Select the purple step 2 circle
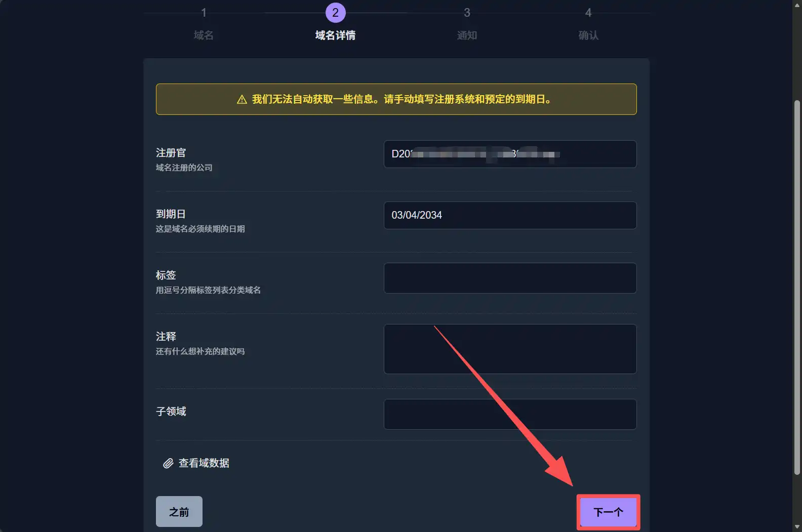The image size is (802, 532). (335, 13)
